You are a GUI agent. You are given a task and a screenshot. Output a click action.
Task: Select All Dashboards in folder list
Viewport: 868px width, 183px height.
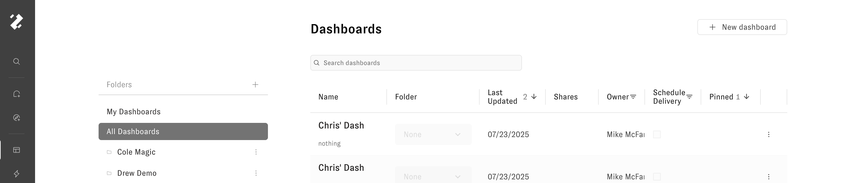pyautogui.click(x=183, y=131)
